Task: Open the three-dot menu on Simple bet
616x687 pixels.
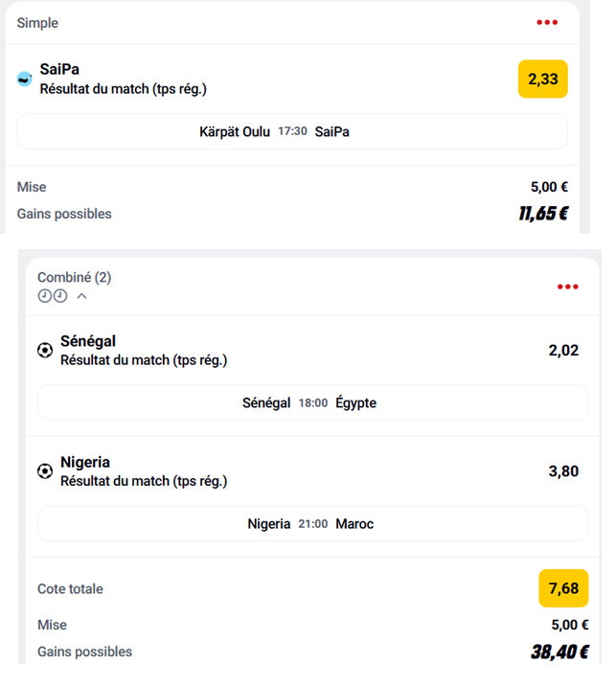Action: point(547,22)
